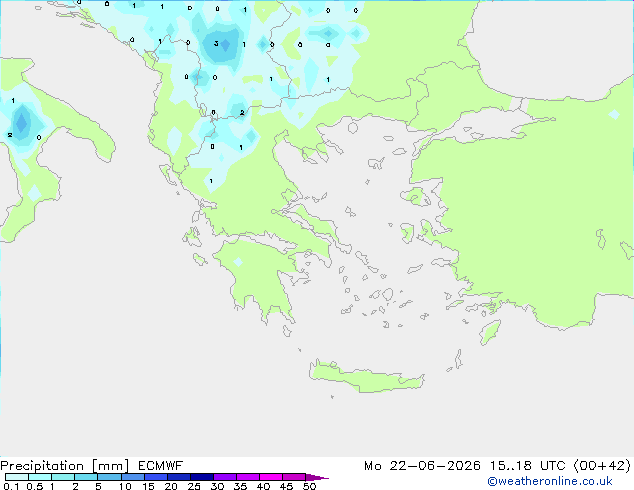Click the 'ECMWF' model label
Viewport: 634px width, 490px height.
pos(161,466)
